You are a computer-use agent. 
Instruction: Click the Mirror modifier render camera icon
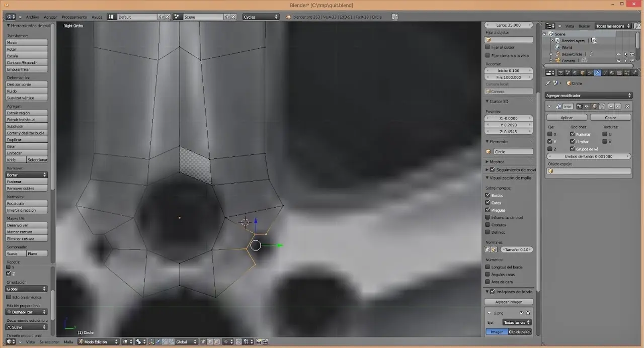coord(579,106)
